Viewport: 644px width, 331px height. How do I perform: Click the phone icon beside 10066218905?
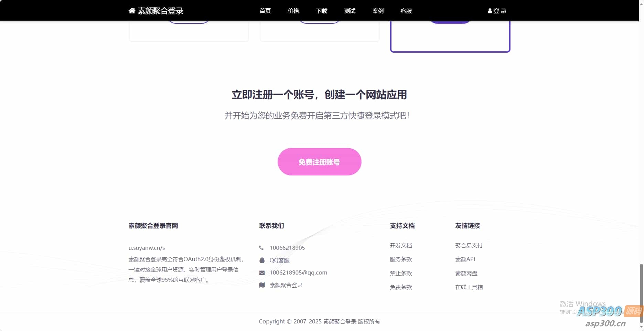262,247
